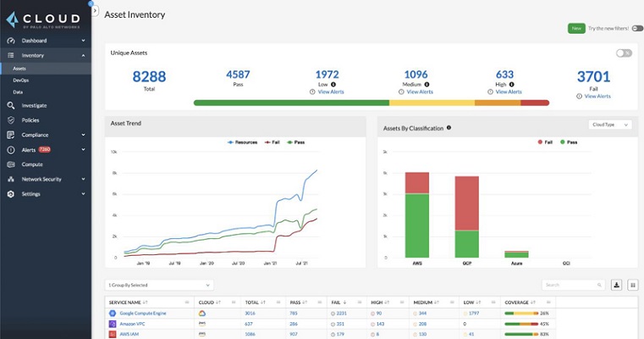
Task: Toggle the Try the new filters switch
Action: (636, 28)
